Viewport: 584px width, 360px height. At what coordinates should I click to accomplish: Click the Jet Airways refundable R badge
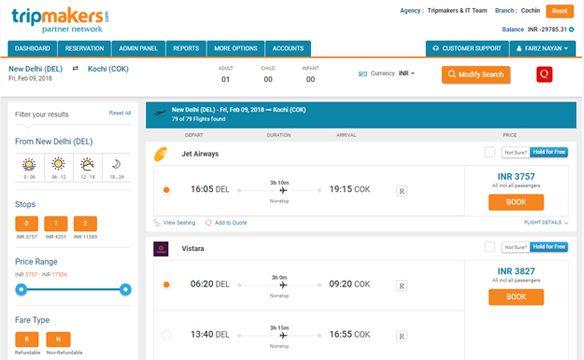[x=402, y=191]
